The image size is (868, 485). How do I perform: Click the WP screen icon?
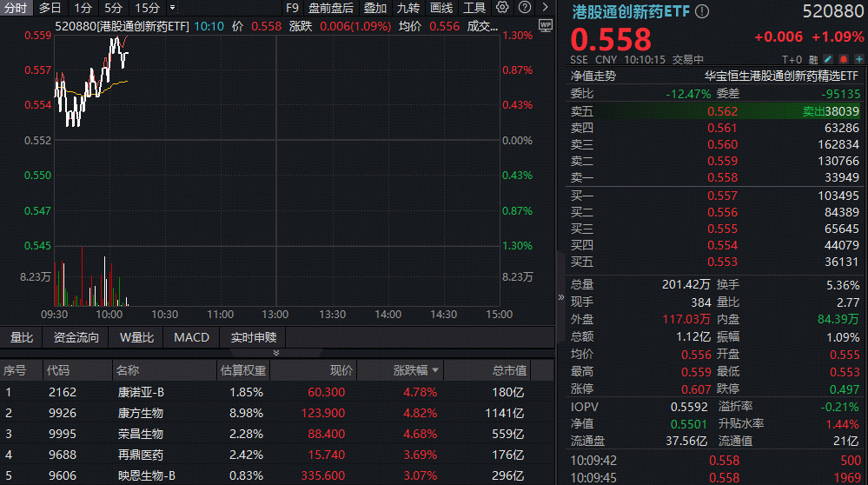pos(546,25)
